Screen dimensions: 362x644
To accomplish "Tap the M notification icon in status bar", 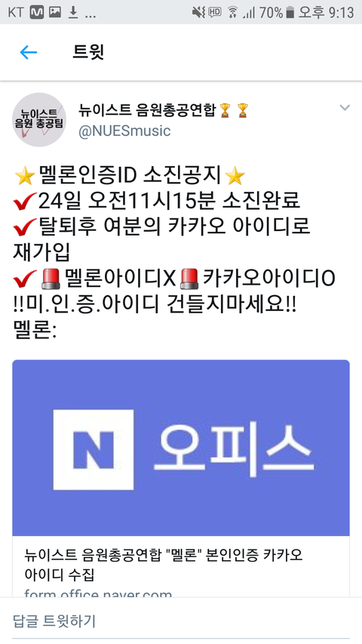I will (36, 13).
